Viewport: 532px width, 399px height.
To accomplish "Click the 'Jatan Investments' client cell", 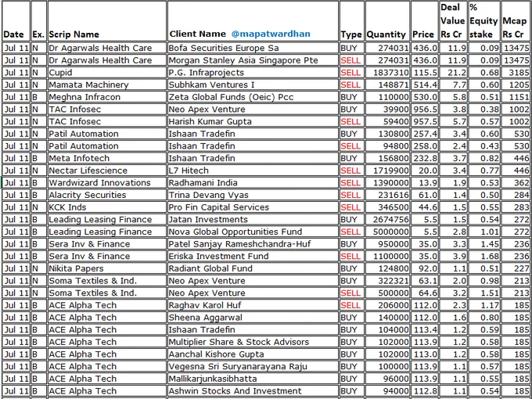I will pyautogui.click(x=253, y=219).
